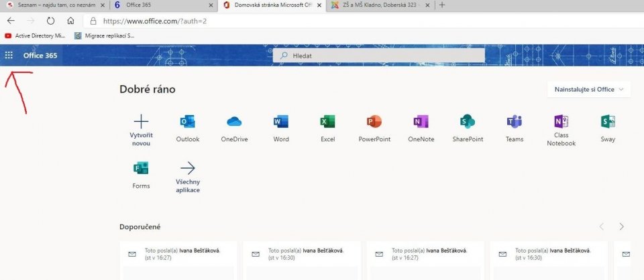Go to browser home page
The width and height of the screenshot is (644, 280).
coord(70,21)
